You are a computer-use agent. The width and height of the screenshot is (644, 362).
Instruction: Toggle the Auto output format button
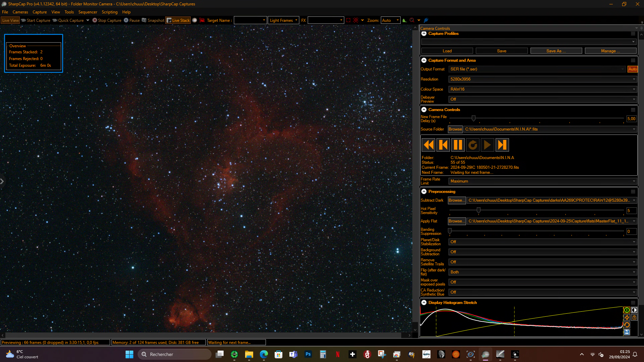[633, 69]
